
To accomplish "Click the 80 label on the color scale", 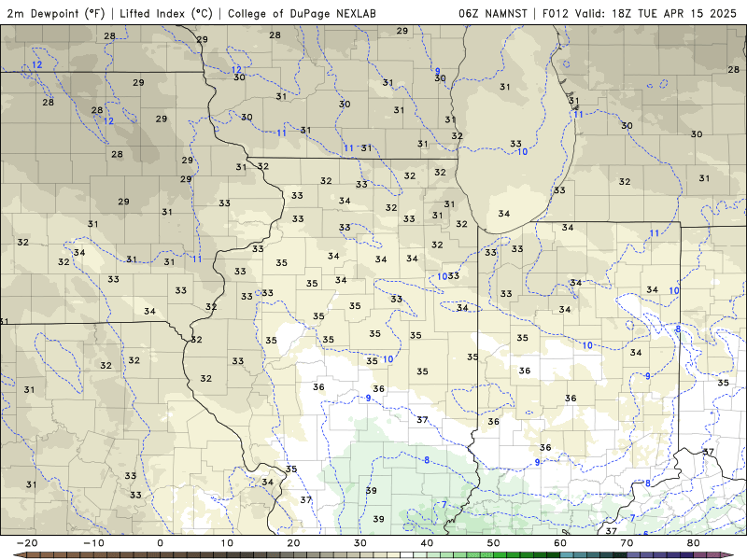I will click(x=694, y=543).
